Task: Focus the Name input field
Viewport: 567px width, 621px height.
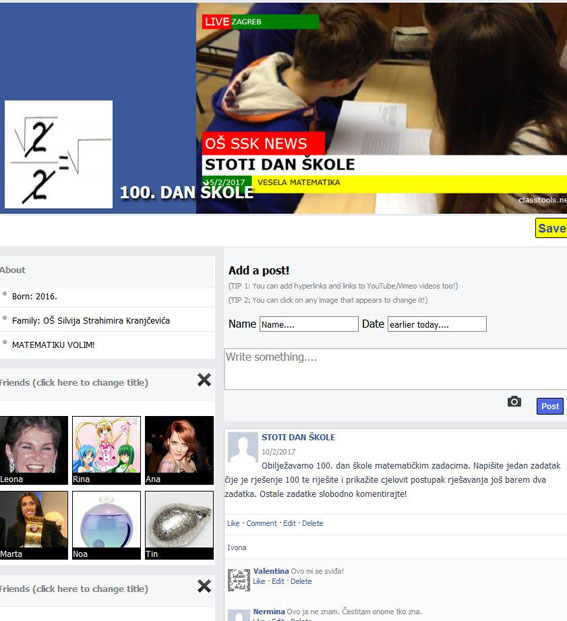Action: click(x=309, y=324)
